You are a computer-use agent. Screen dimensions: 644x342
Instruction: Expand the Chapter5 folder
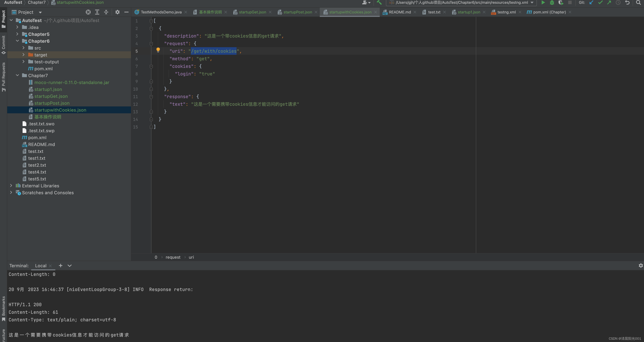pos(17,34)
